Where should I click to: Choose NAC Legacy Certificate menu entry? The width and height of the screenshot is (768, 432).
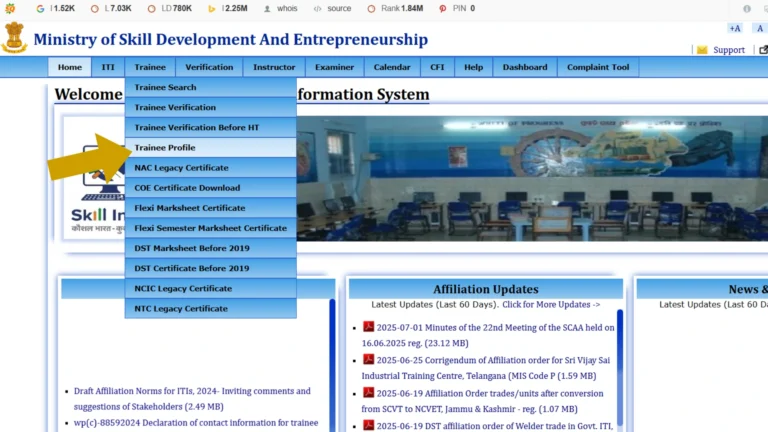(181, 168)
